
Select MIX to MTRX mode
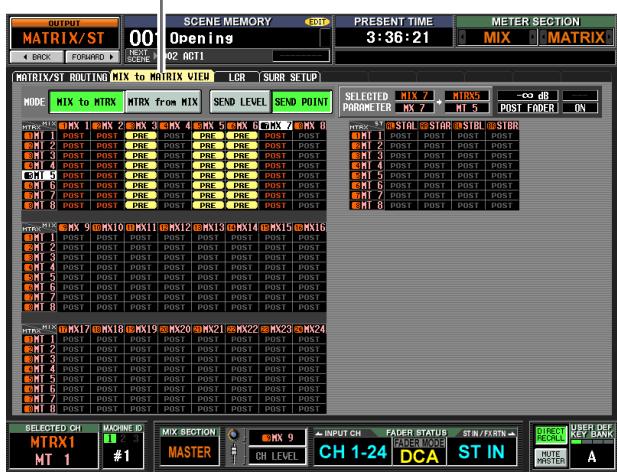coord(86,102)
